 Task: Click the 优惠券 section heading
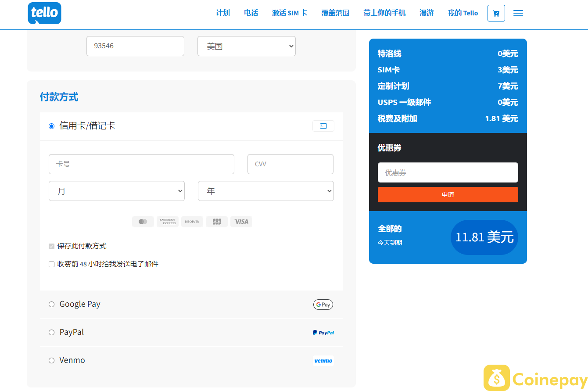click(x=390, y=148)
